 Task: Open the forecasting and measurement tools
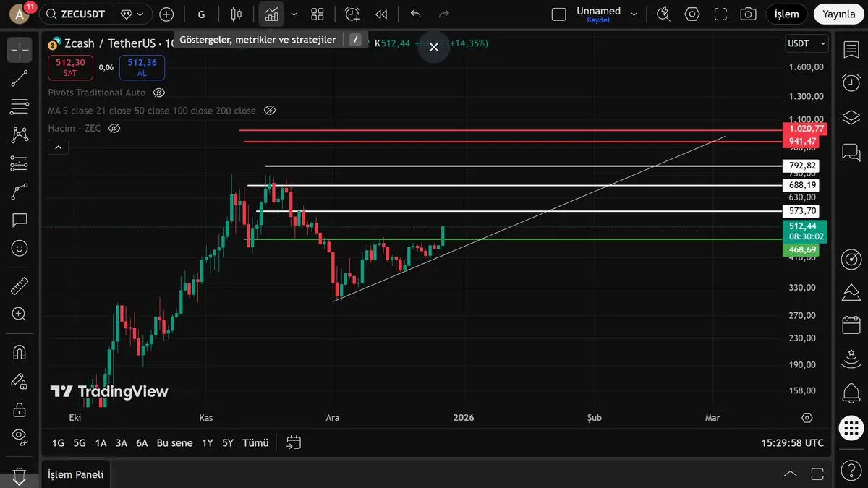(x=20, y=163)
